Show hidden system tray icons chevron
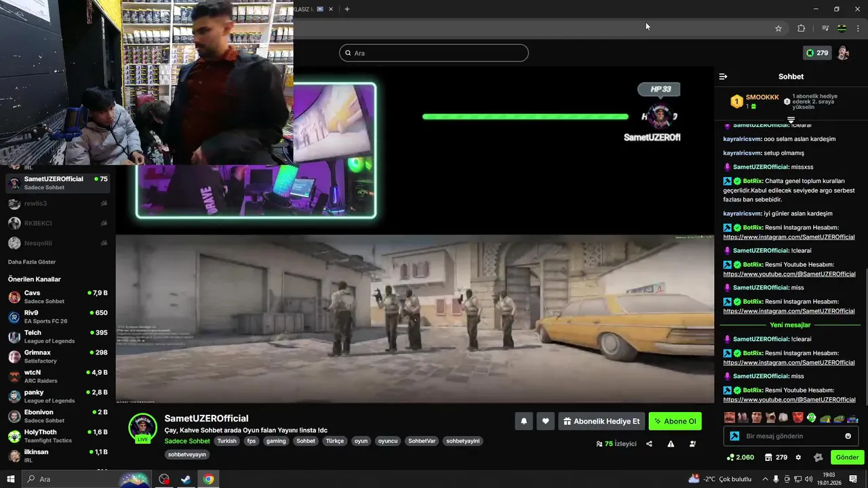This screenshot has height=488, width=868. pos(765,479)
